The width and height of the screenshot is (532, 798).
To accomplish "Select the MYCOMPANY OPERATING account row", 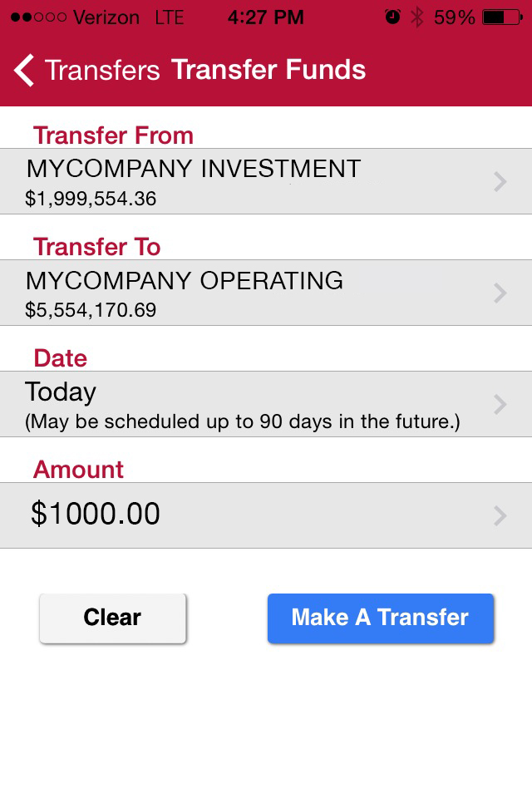I will (x=266, y=293).
